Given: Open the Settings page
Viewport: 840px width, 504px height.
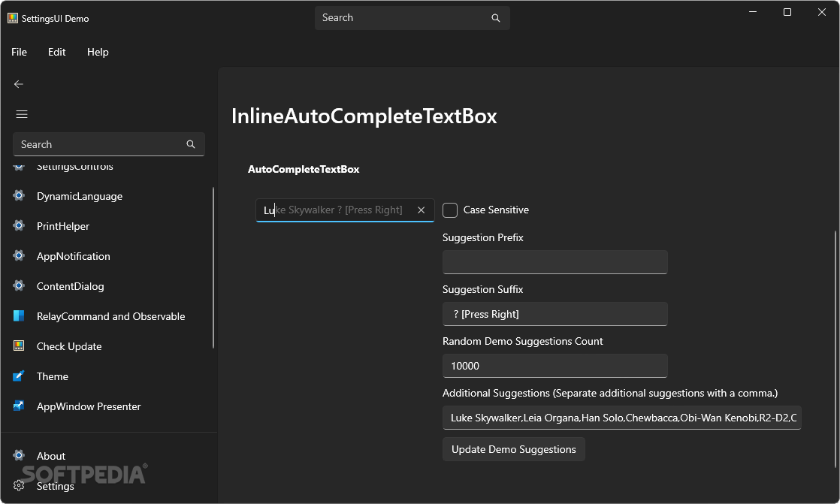Looking at the screenshot, I should pyautogui.click(x=107, y=486).
